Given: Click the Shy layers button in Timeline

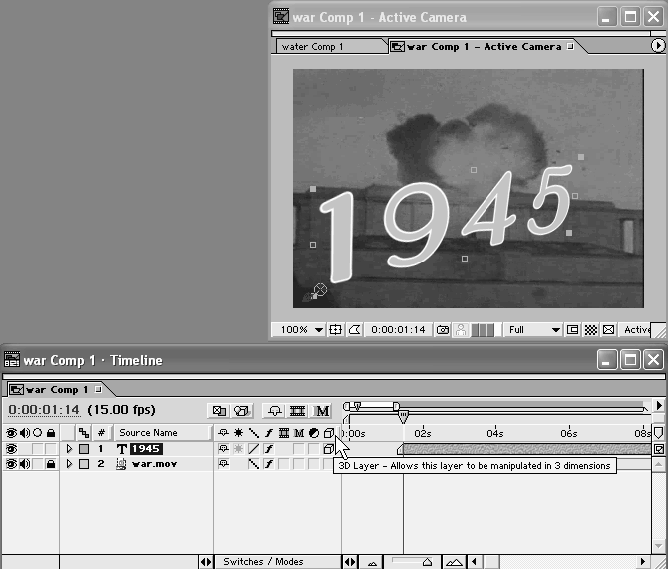Looking at the screenshot, I should click(273, 410).
